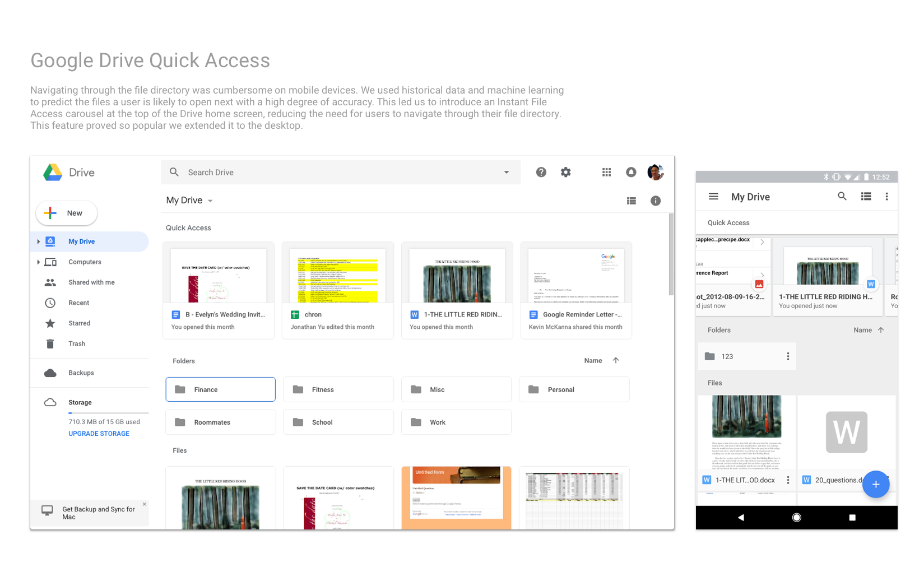Open the mobile header overflow menu
The height and width of the screenshot is (572, 924).
pyautogui.click(x=886, y=197)
